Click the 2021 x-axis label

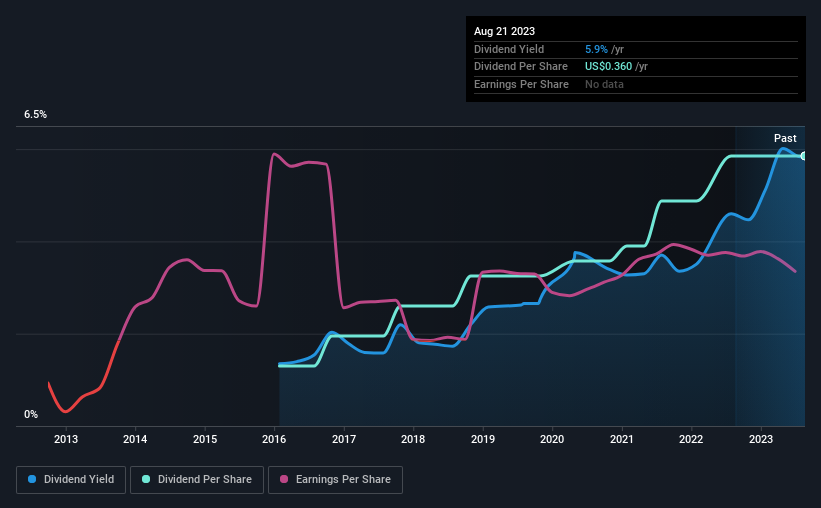[622, 439]
